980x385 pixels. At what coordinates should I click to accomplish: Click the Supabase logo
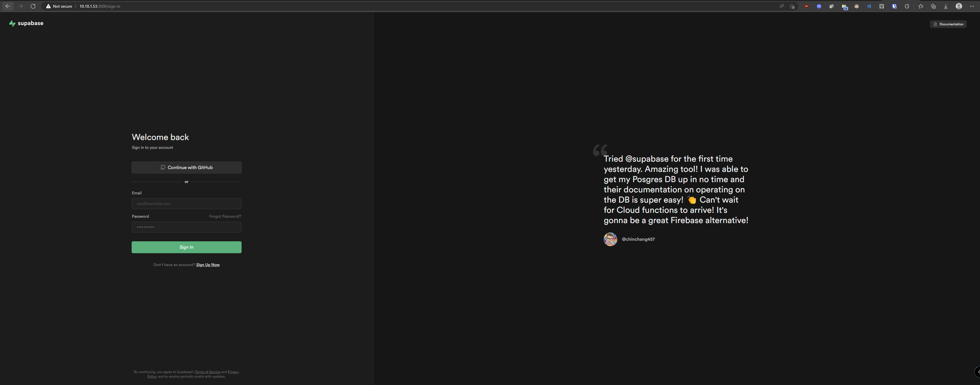(26, 24)
